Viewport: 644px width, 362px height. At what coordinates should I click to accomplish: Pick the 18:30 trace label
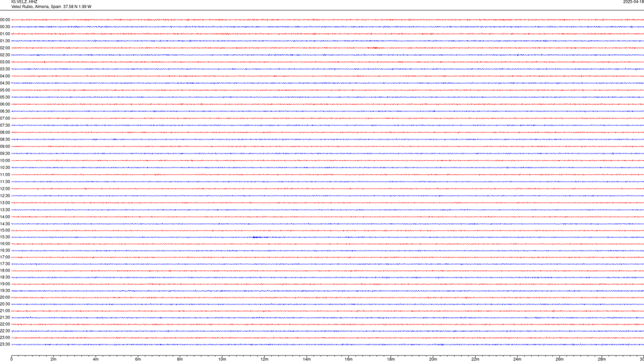coord(5,278)
